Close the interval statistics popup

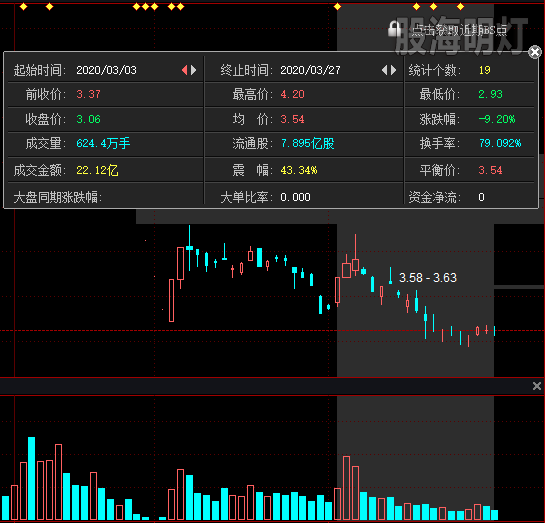[x=535, y=52]
